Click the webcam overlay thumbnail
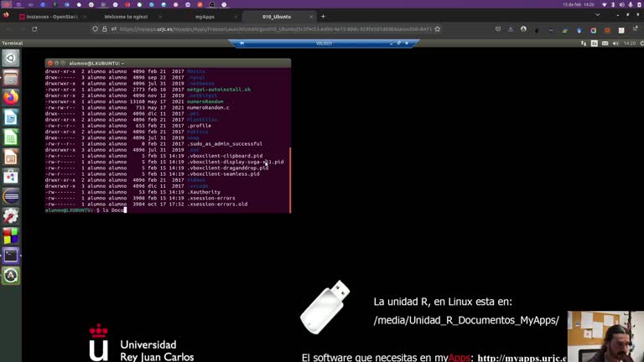The height and width of the screenshot is (362, 644). click(x=605, y=337)
